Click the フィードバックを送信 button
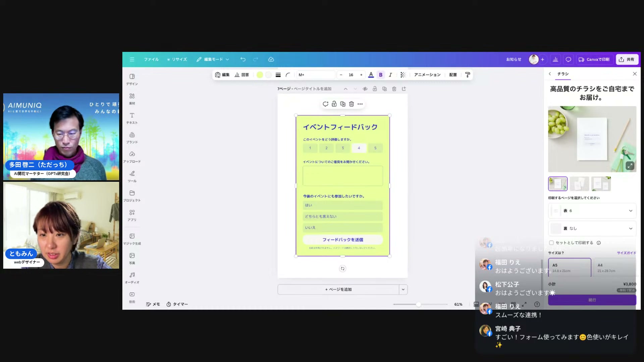Viewport: 644px width, 362px height. pyautogui.click(x=342, y=240)
